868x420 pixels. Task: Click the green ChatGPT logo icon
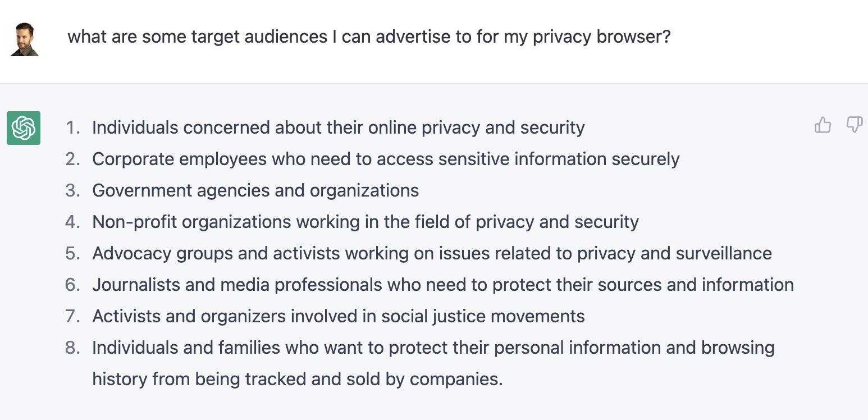point(24,128)
